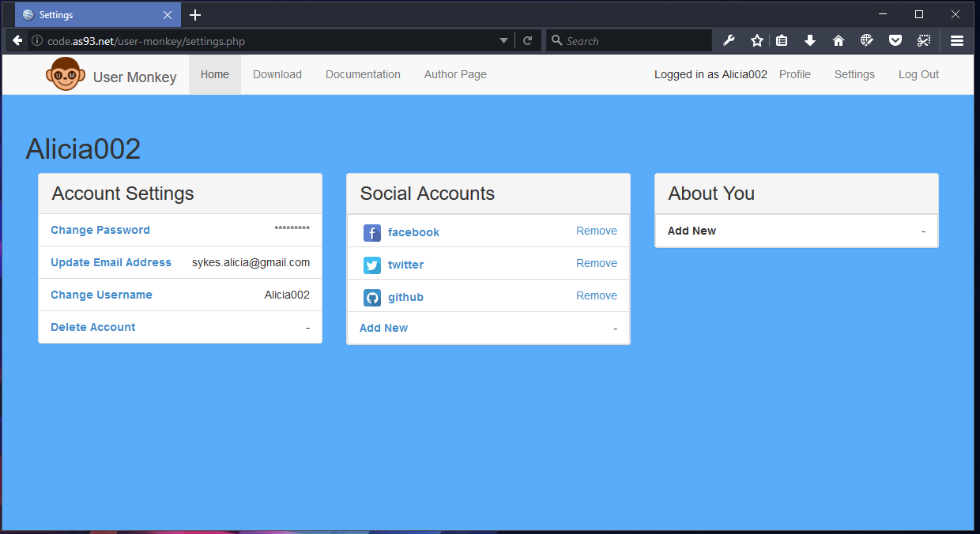The height and width of the screenshot is (534, 980).
Task: Open the downloads arrow icon
Action: pos(810,40)
